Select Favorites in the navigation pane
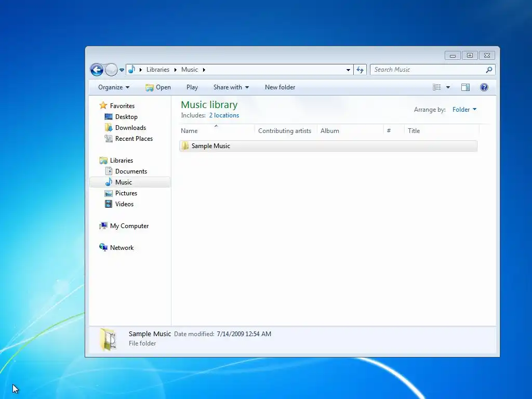The width and height of the screenshot is (532, 399). (x=122, y=106)
